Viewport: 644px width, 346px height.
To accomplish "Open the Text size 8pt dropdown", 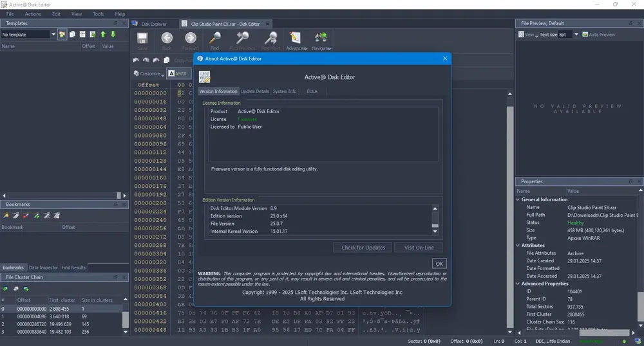I will click(569, 35).
